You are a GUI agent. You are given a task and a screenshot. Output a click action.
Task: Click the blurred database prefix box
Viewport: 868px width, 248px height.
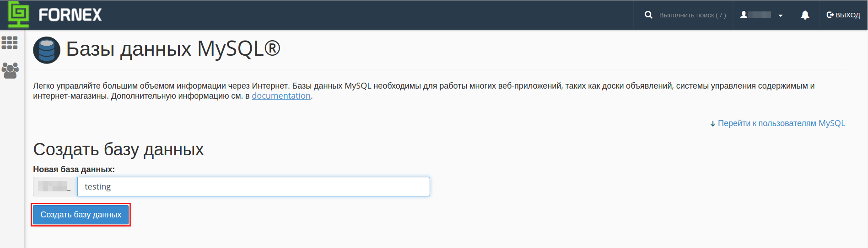click(55, 186)
